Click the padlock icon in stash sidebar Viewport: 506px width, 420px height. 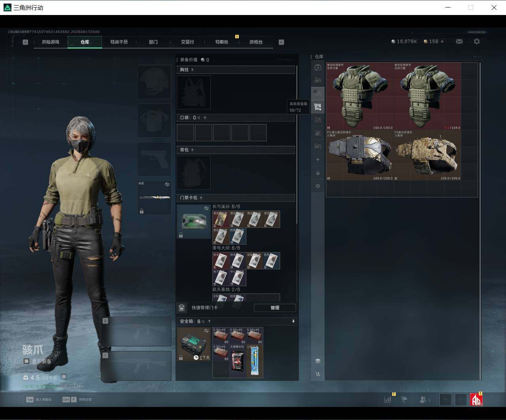[x=318, y=173]
